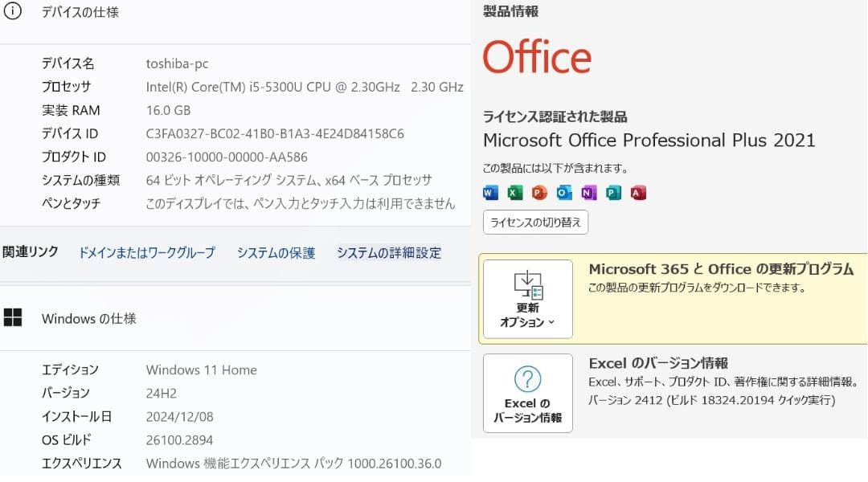Open the システムの詳細設定 link
Image resolution: width=868 pixels, height=482 pixels.
[388, 252]
